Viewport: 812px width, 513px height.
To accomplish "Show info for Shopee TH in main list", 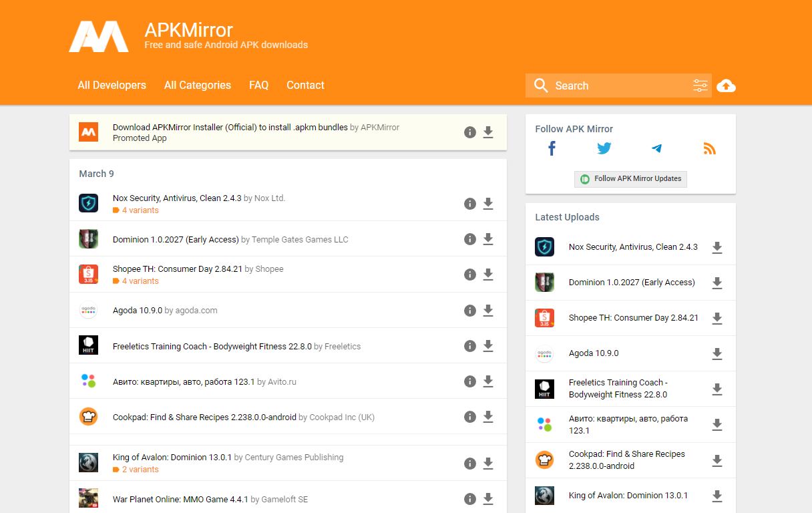I will point(470,275).
